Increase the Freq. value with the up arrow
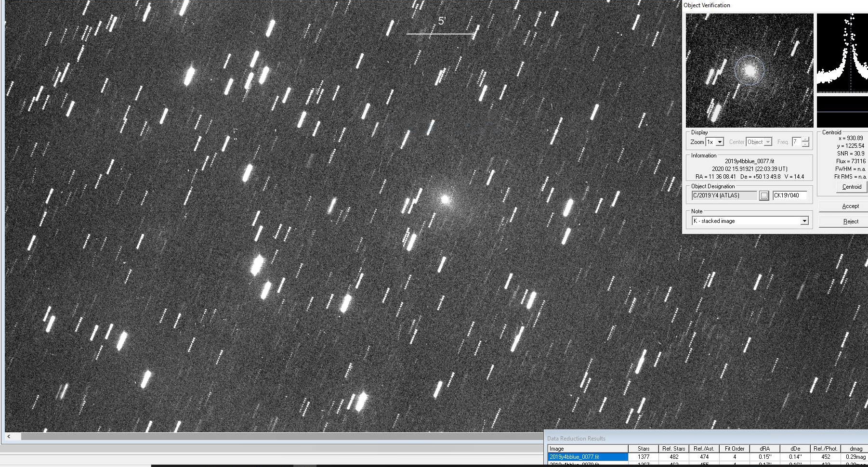868x467 pixels. pyautogui.click(x=805, y=139)
